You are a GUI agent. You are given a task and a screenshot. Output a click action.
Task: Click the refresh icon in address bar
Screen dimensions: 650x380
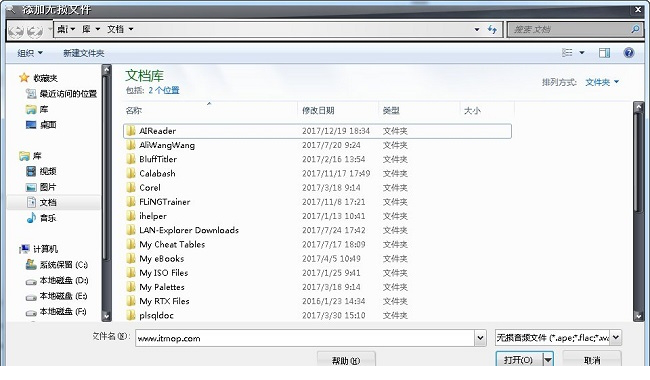pos(492,29)
